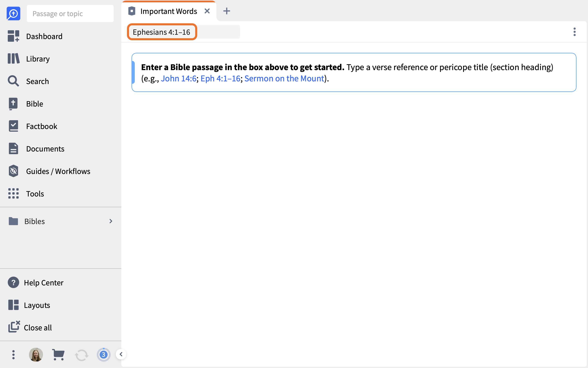
Task: Select the Documents label
Action: pyautogui.click(x=45, y=149)
